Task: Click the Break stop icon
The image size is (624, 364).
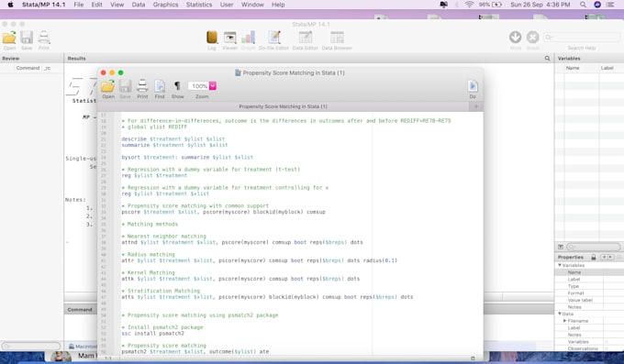Action: click(x=532, y=37)
